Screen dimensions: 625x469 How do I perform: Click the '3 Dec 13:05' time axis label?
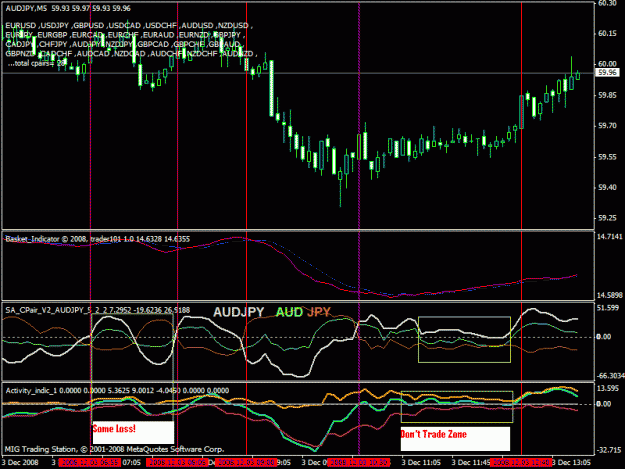tap(571, 462)
